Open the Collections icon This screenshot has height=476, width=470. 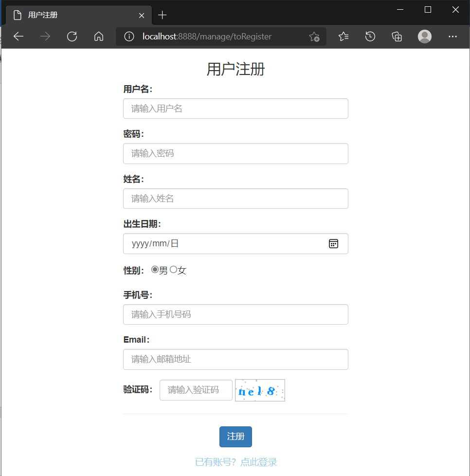[397, 37]
